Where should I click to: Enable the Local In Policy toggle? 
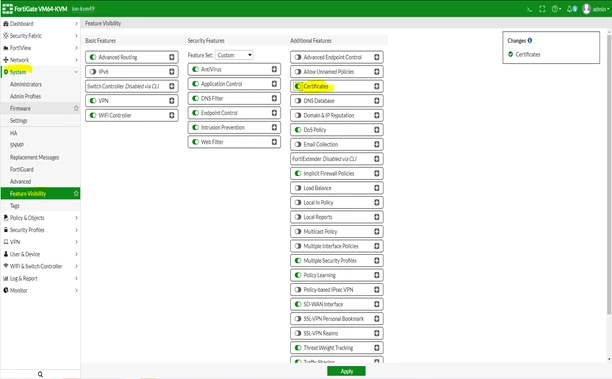[x=298, y=202]
